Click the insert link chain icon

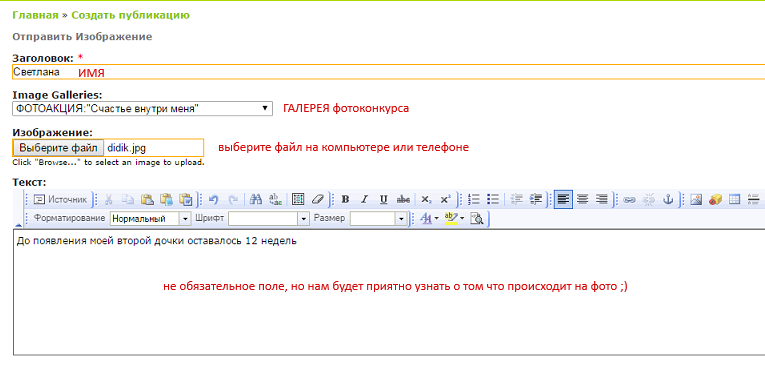(x=629, y=199)
